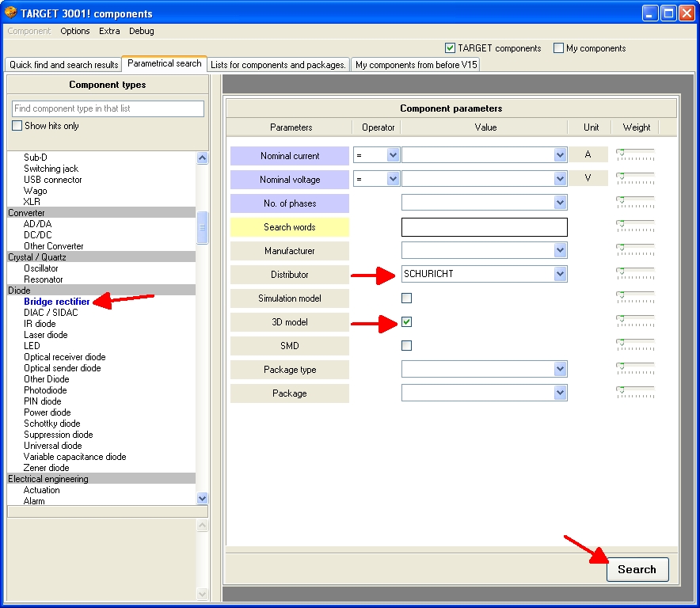Image resolution: width=700 pixels, height=608 pixels.
Task: Check the Simulation model checkbox
Action: [x=406, y=298]
